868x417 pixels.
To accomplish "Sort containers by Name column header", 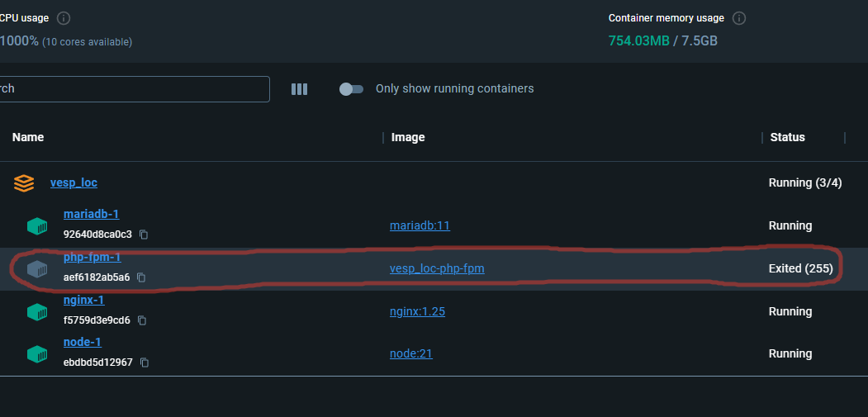I will tap(28, 137).
